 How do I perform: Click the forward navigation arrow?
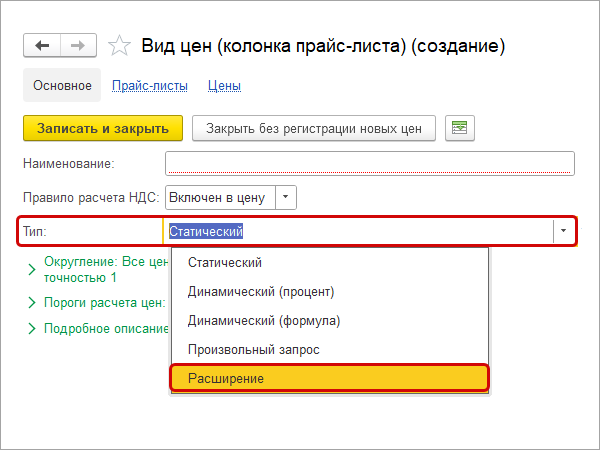click(x=77, y=46)
